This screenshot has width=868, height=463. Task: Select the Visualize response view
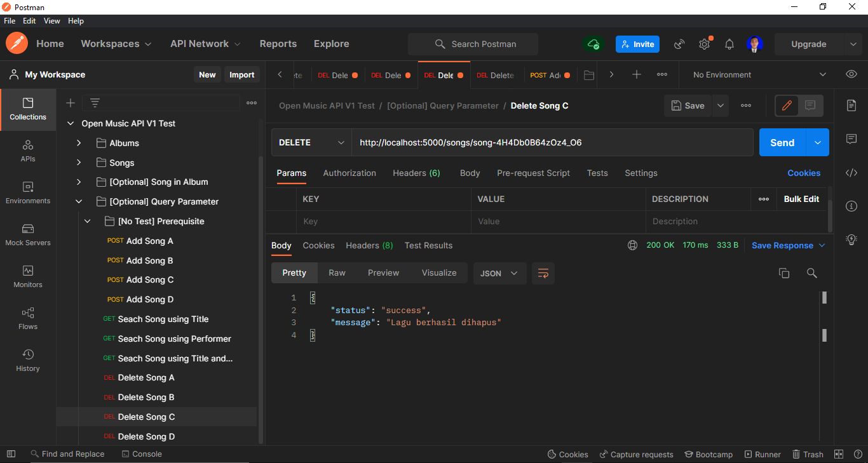(439, 272)
